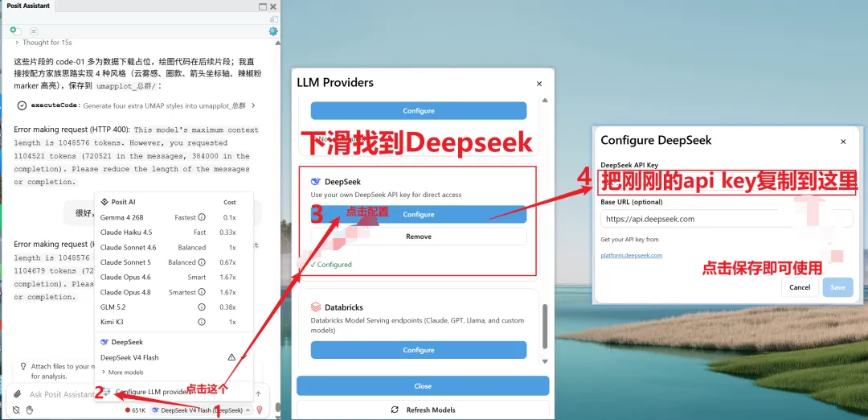Click the send arrow in the prompt box
Viewport: 868px width, 420px height.
click(258, 394)
